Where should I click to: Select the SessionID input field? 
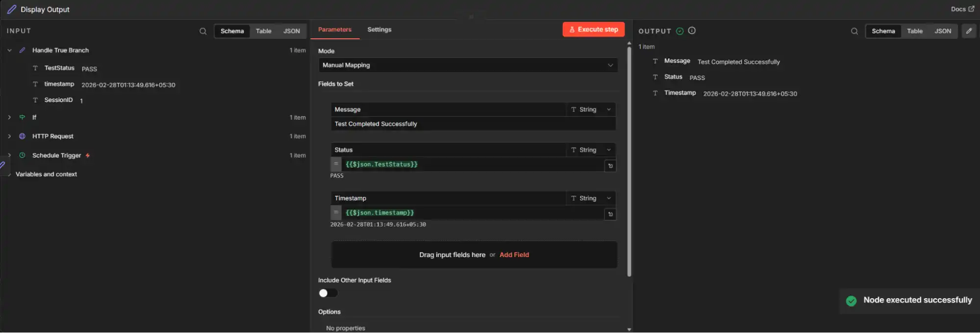point(58,100)
